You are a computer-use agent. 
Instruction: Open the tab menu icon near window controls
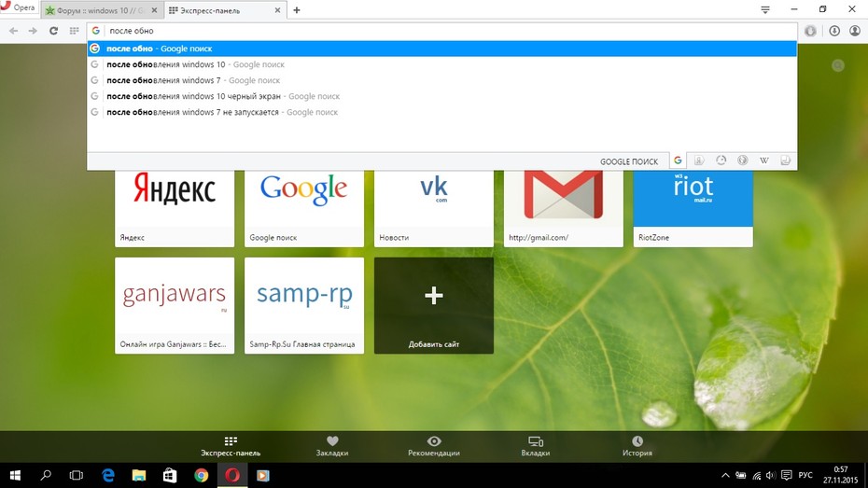(x=765, y=9)
